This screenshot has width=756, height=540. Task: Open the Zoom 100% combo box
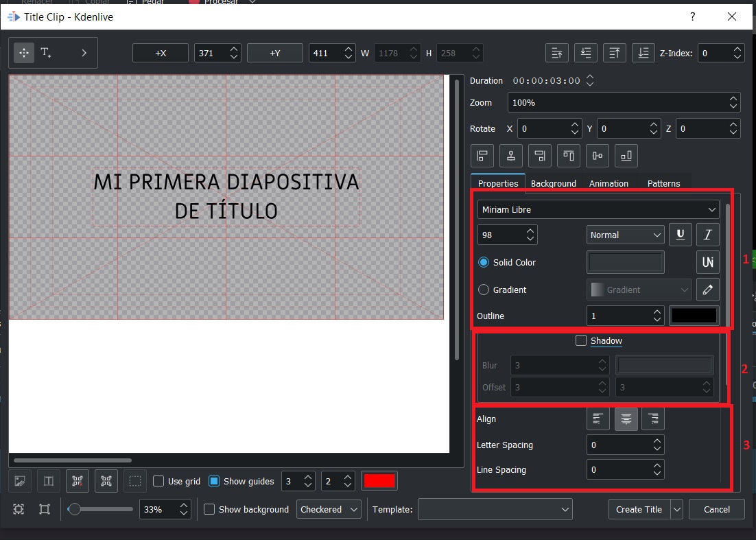click(624, 103)
